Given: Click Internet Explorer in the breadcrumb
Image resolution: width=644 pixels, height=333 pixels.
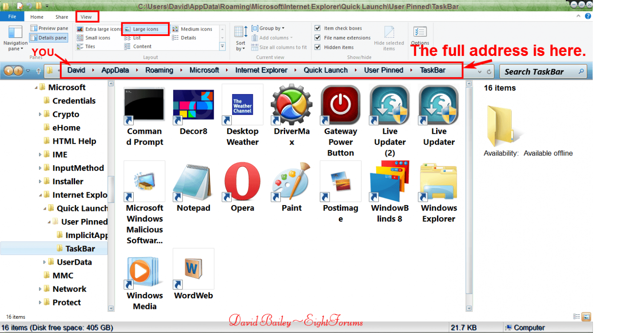Looking at the screenshot, I should coord(261,70).
